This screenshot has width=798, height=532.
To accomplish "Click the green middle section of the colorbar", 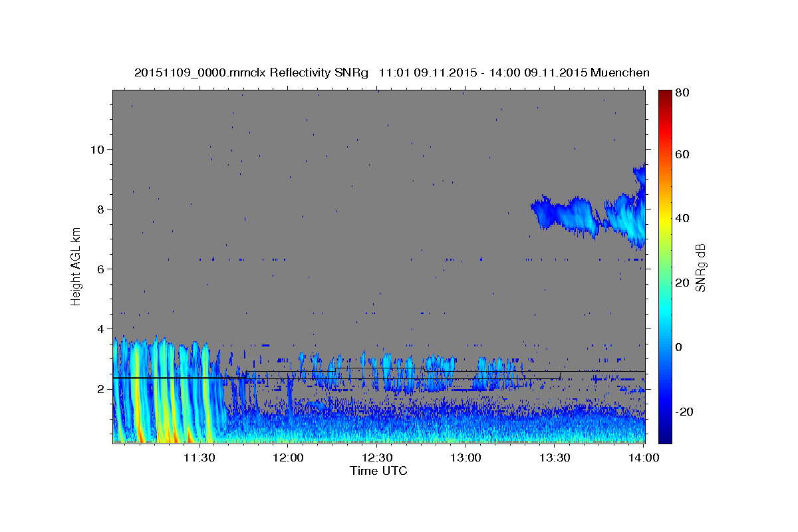I will [x=665, y=266].
